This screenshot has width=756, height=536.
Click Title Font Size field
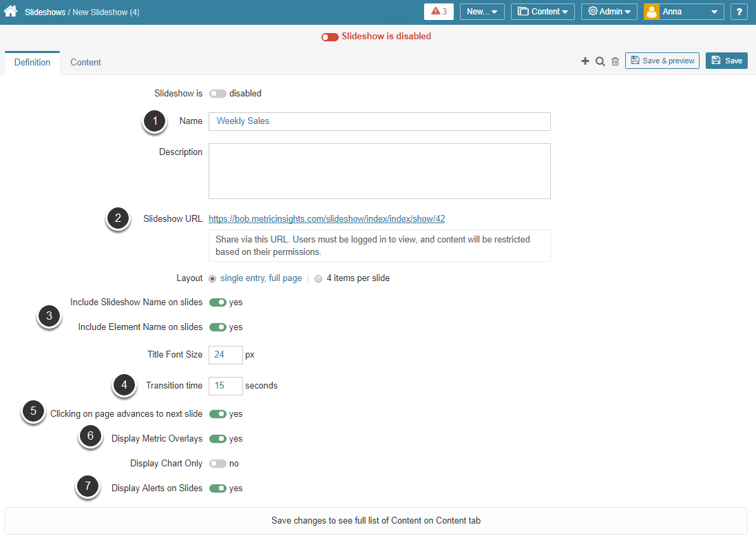(226, 355)
